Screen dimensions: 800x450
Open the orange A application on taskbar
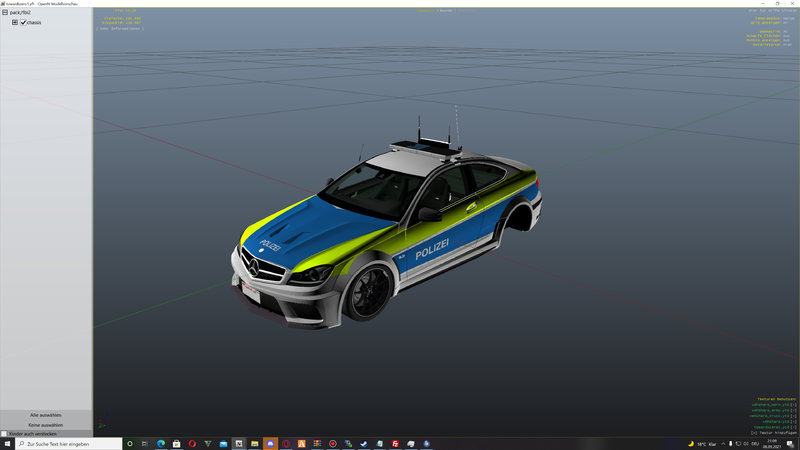point(302,444)
